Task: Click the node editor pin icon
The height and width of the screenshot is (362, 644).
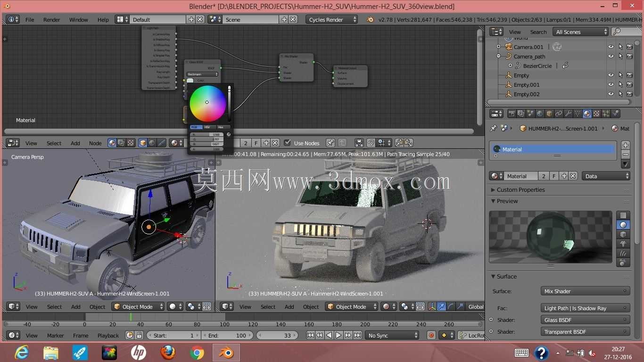Action: click(x=330, y=143)
